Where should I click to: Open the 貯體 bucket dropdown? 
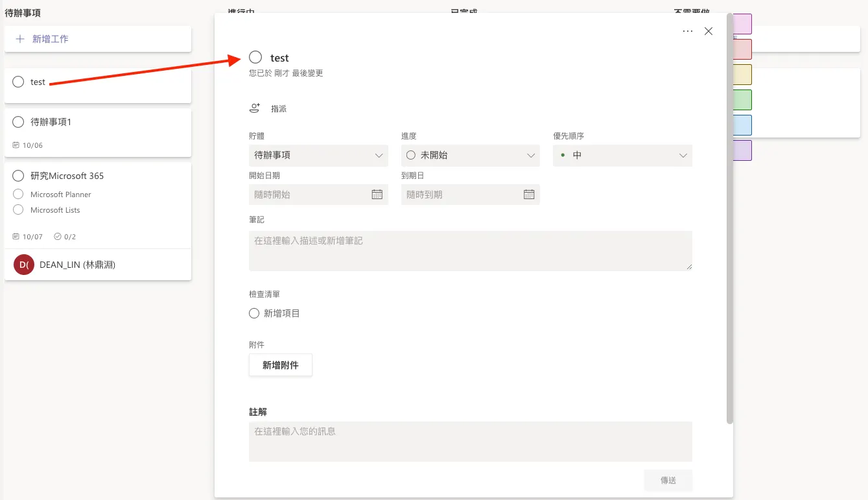coord(318,156)
